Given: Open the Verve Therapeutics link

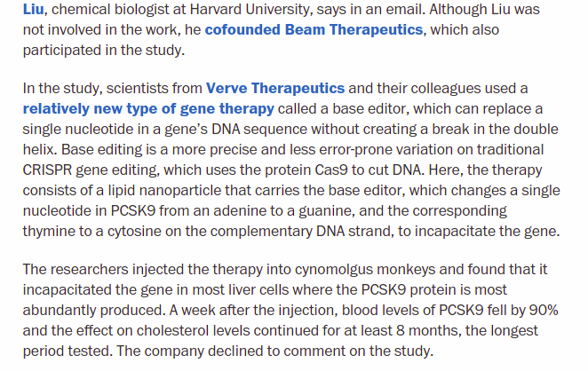Looking at the screenshot, I should tap(274, 89).
